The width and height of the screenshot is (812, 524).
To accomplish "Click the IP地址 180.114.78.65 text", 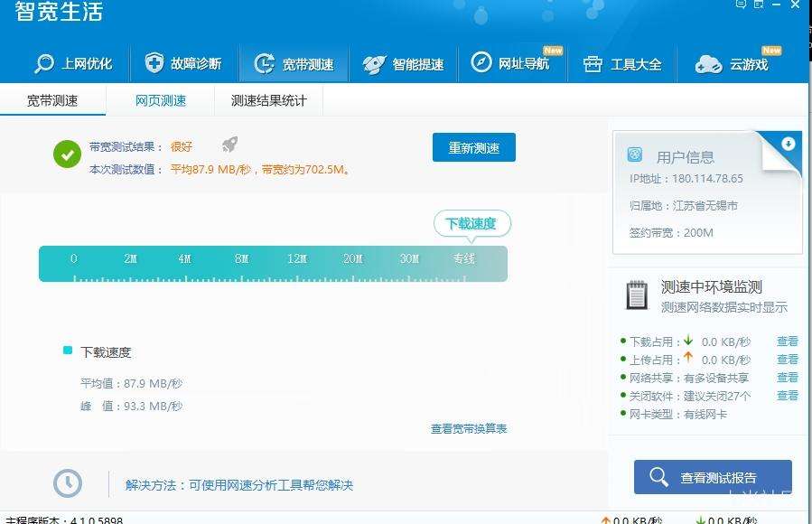I will [x=686, y=179].
